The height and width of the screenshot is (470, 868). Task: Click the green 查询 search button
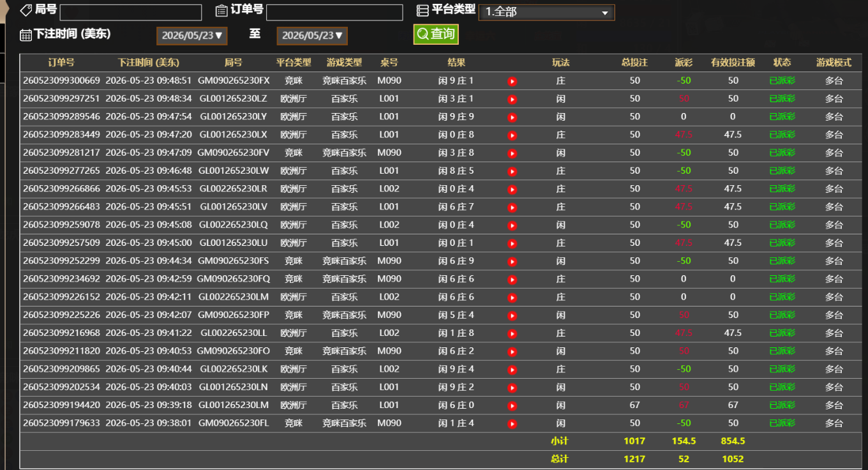tap(436, 34)
